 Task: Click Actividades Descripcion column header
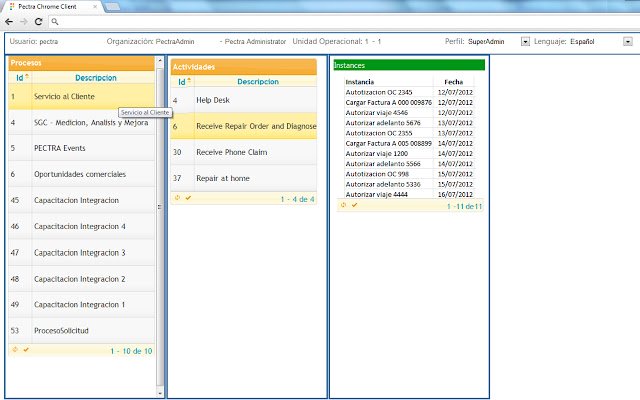[258, 82]
